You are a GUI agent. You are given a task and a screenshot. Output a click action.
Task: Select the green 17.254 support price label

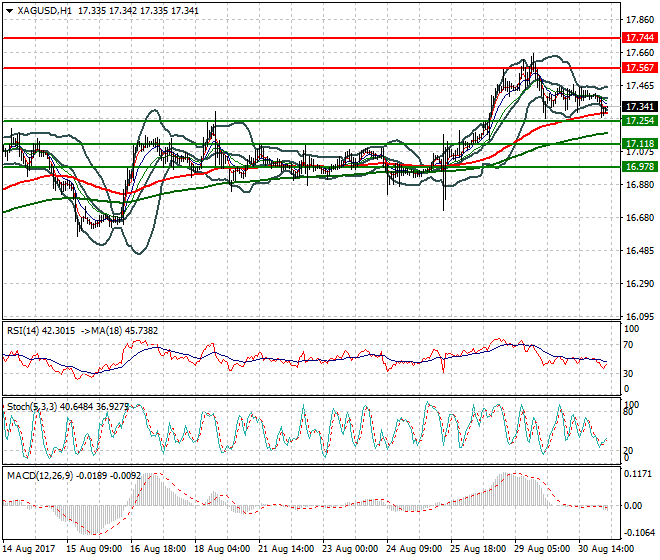point(639,121)
